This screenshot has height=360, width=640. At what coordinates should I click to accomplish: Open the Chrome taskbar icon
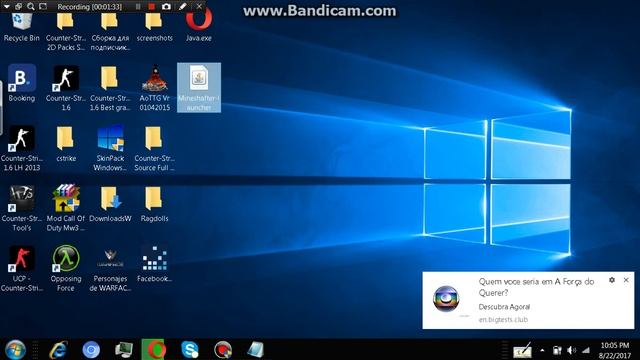91,350
